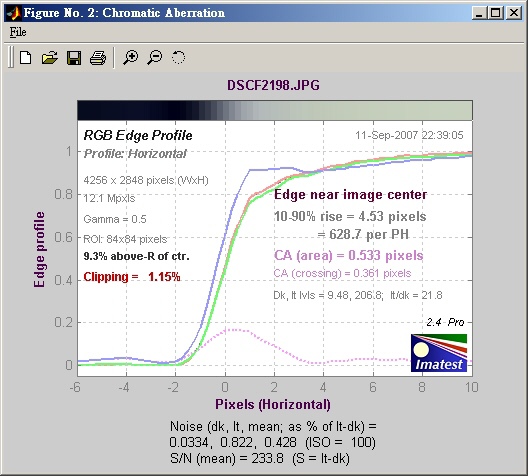Activate the Zoom Out magnifier tool
Image resolution: width=528 pixels, height=476 pixels.
click(155, 58)
